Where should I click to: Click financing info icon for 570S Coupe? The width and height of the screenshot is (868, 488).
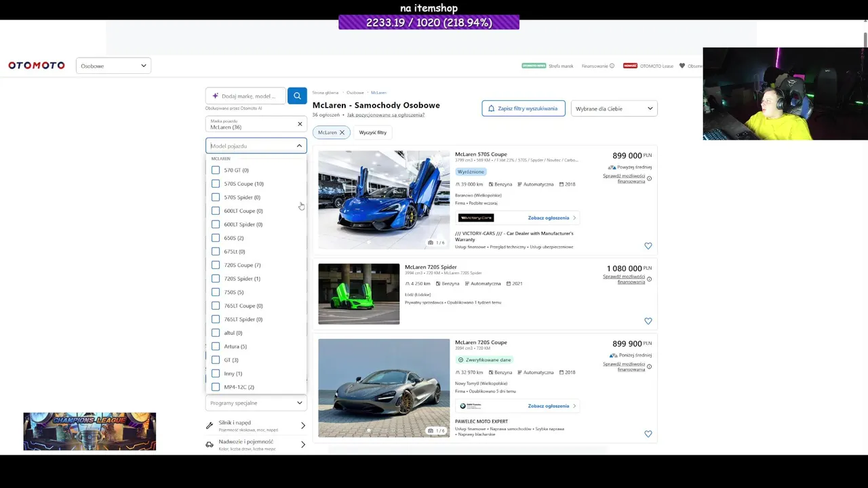point(649,179)
